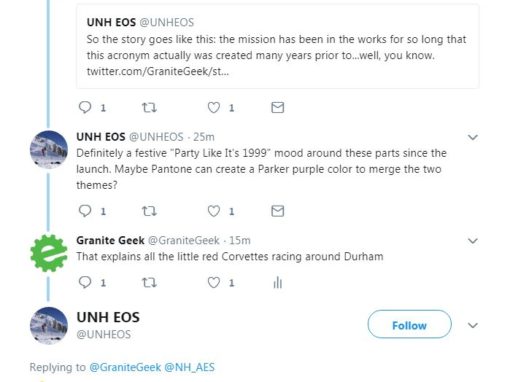This screenshot has width=510, height=382.
Task: Open the dropdown next to the Follow button
Action: pos(473,325)
